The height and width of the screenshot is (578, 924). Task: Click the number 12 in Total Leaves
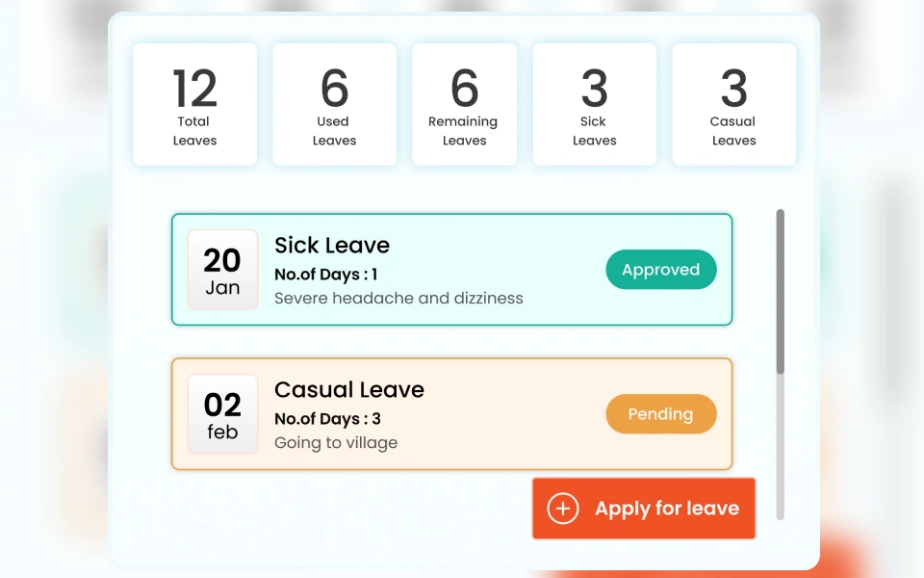click(194, 90)
